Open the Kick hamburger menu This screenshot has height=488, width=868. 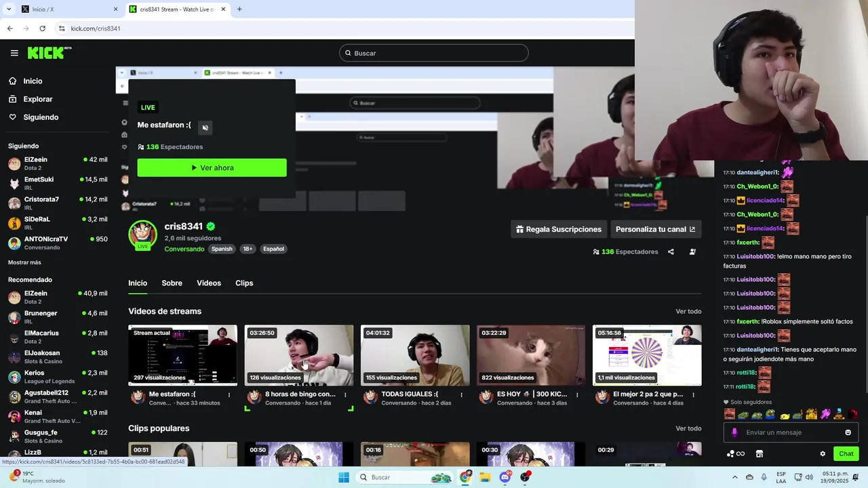(x=14, y=53)
